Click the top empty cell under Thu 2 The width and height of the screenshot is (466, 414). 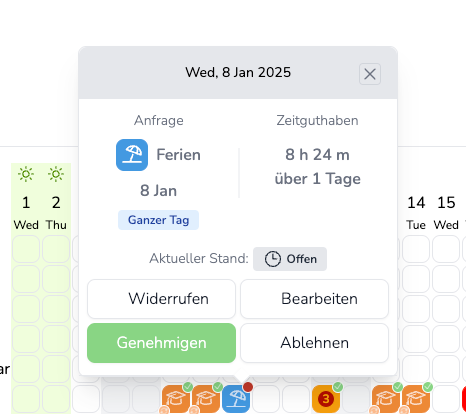tap(56, 249)
